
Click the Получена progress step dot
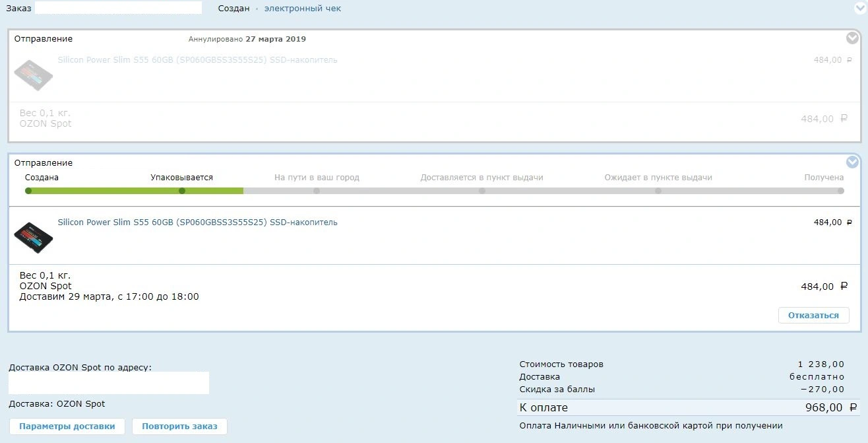coord(841,191)
